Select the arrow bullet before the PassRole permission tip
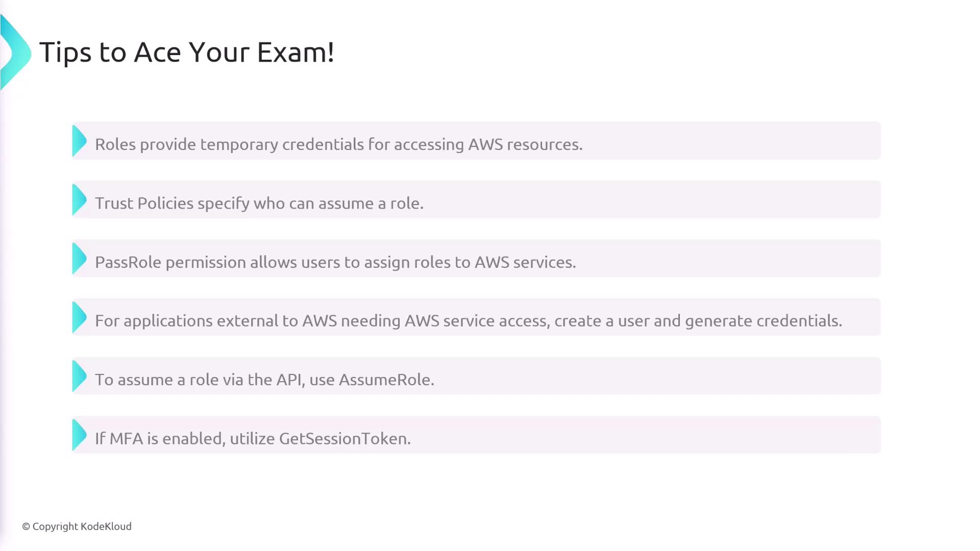Viewport: 980px width, 551px height. coord(79,259)
